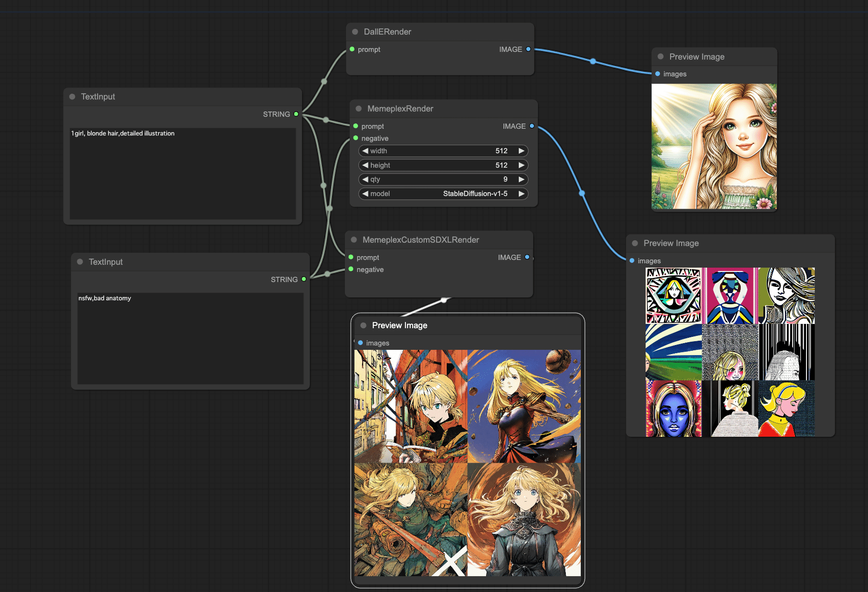Toggle the collapse dot on floating Preview Image

coord(364,325)
